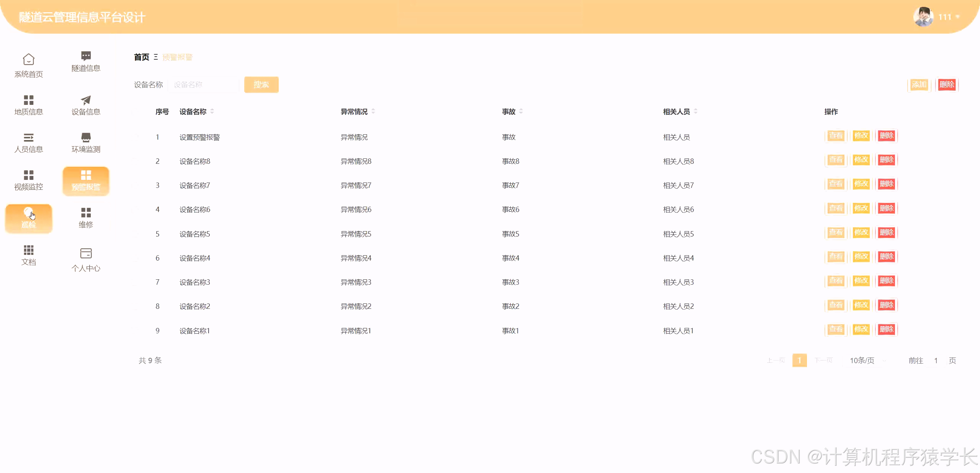Image resolution: width=980 pixels, height=473 pixels.
Task: Toggle the select-all header checkbox
Action: pyautogui.click(x=135, y=112)
